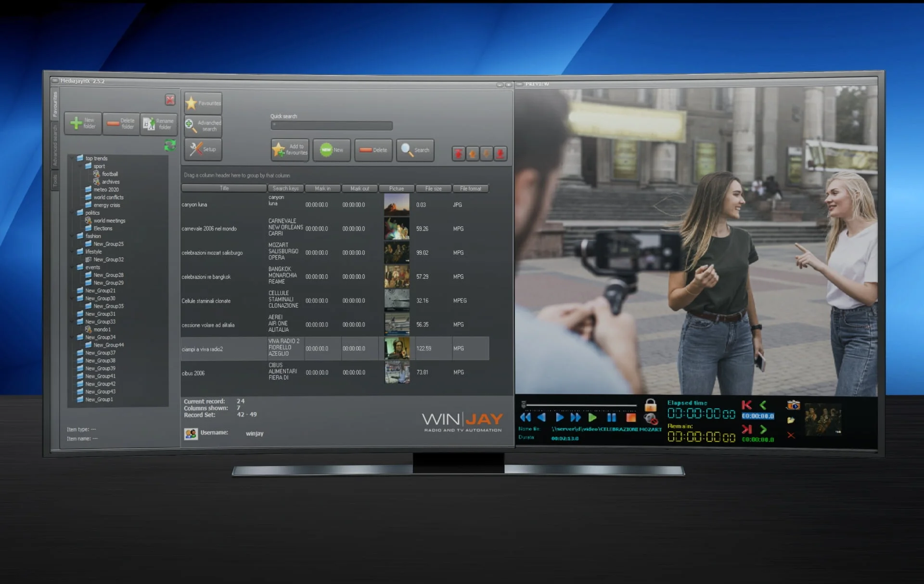Click the New folder button
Screen dimensions: 924x584
click(x=82, y=123)
